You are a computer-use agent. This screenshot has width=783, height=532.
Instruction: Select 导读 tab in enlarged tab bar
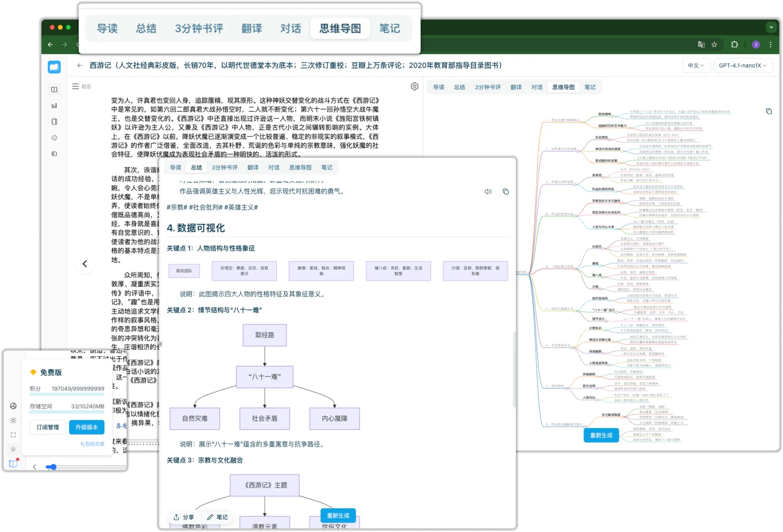click(107, 29)
